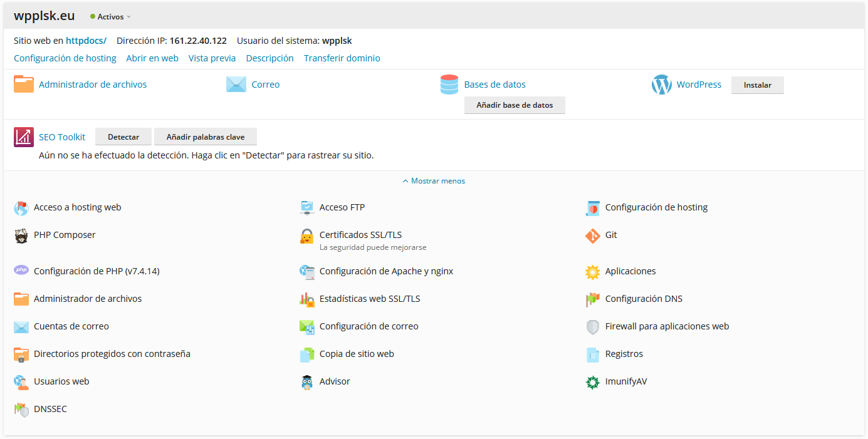Click the Vista previa link
The width and height of the screenshot is (868, 439).
click(212, 58)
